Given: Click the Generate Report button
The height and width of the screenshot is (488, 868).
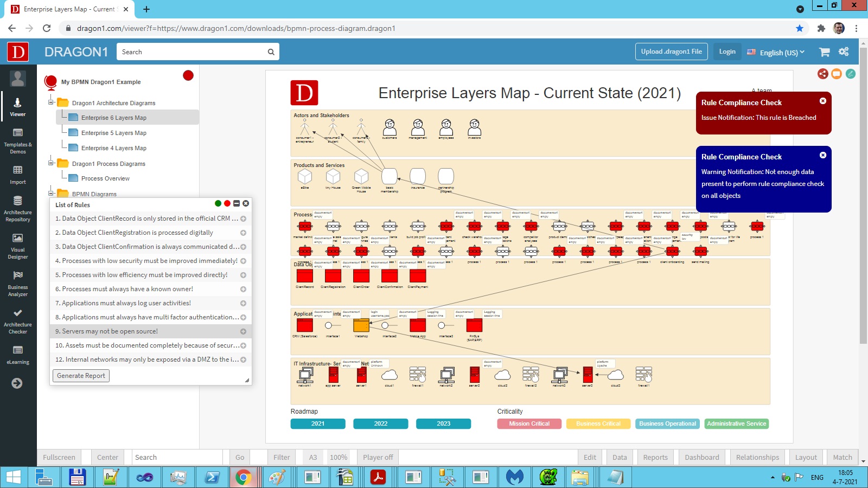Looking at the screenshot, I should (x=81, y=375).
